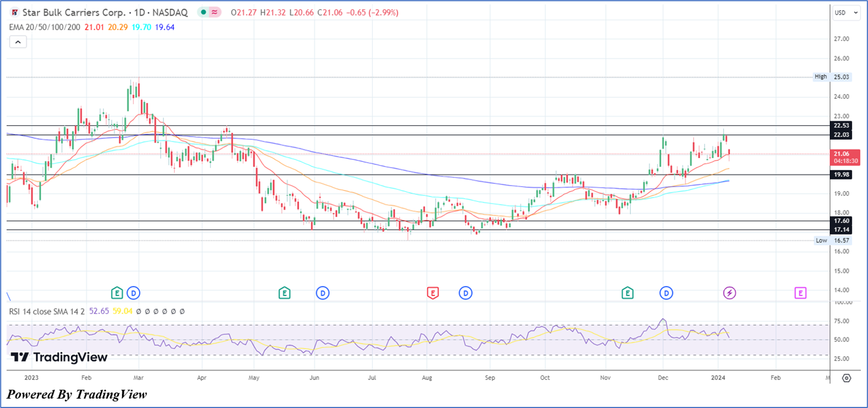Click the Sep label on the time axis
The height and width of the screenshot is (408, 868).
(x=490, y=378)
